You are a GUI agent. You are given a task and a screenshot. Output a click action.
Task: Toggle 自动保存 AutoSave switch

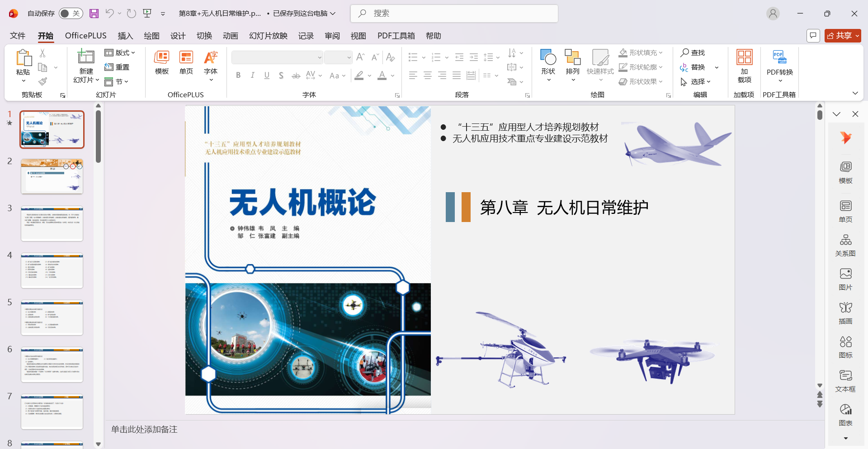click(71, 14)
